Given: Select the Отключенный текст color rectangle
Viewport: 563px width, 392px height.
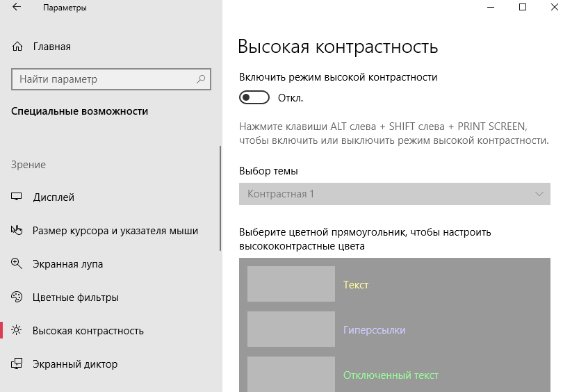Looking at the screenshot, I should (x=291, y=374).
